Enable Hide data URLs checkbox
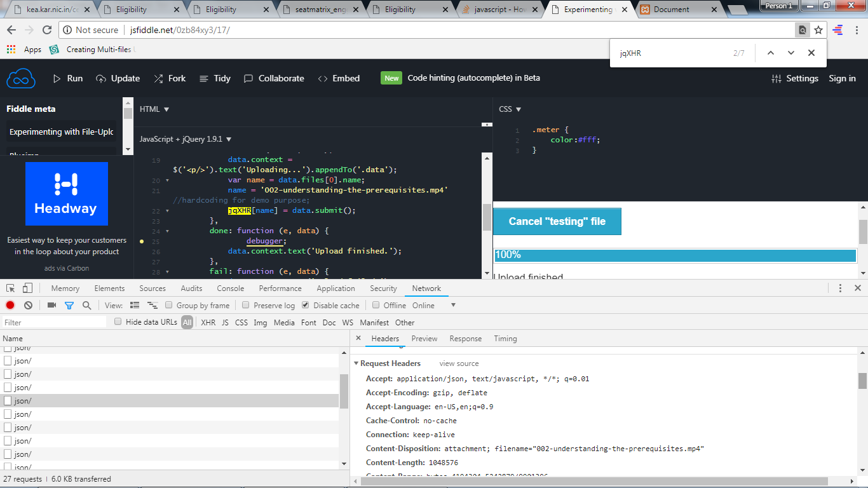 (x=118, y=322)
